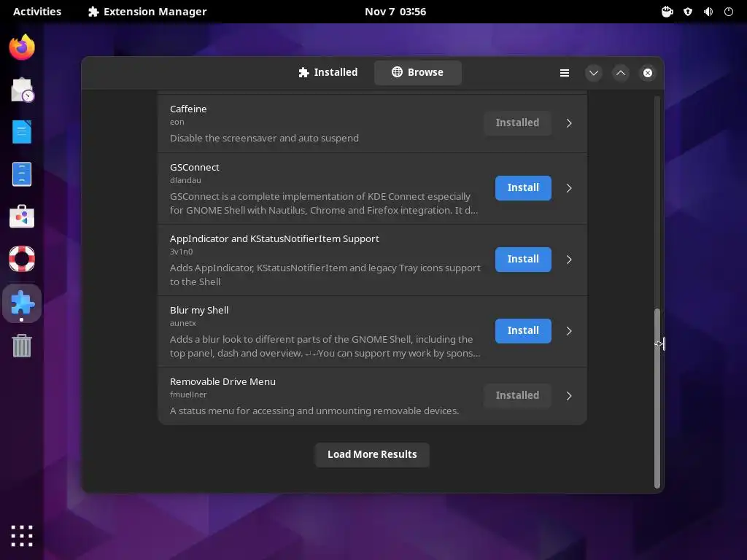The image size is (747, 560).
Task: Expand the GSConnect extension details
Action: (x=569, y=188)
